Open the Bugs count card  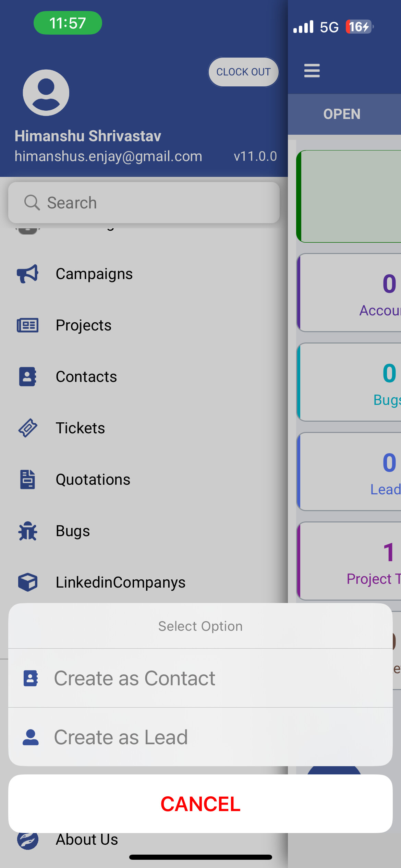(349, 382)
